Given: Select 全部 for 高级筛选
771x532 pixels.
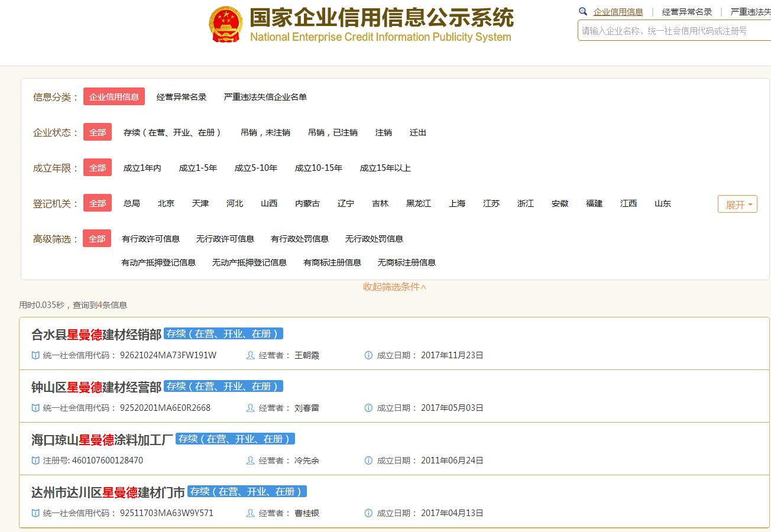Looking at the screenshot, I should click(97, 239).
